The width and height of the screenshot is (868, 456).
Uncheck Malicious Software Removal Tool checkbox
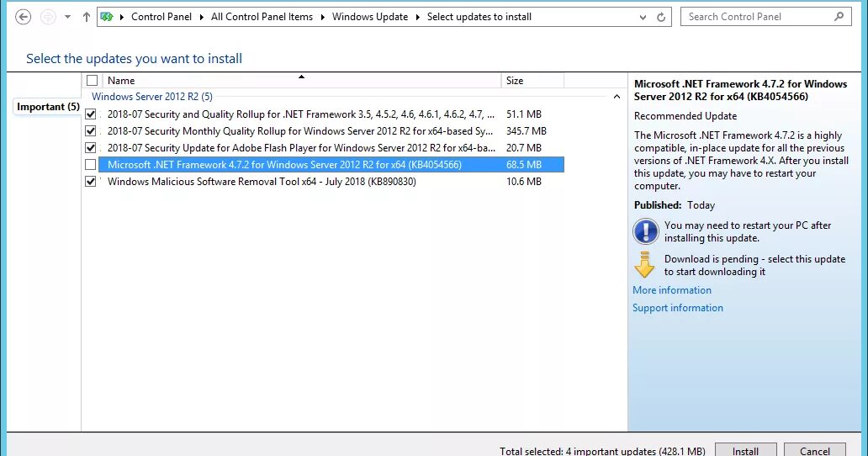(x=90, y=182)
